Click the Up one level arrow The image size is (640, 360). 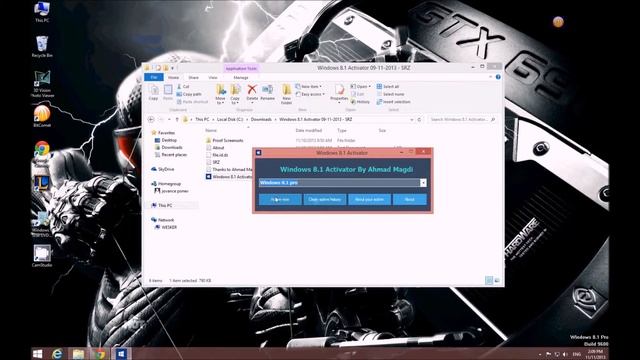(177, 120)
